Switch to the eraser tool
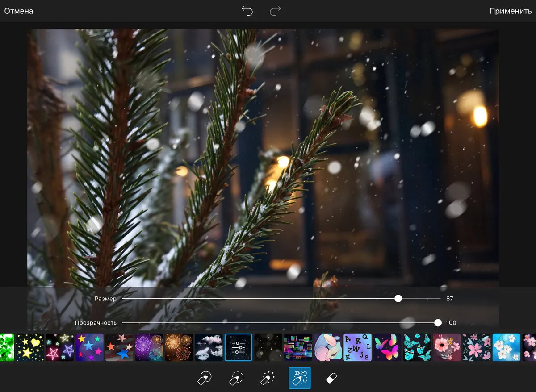The width and height of the screenshot is (536, 392). pyautogui.click(x=331, y=379)
